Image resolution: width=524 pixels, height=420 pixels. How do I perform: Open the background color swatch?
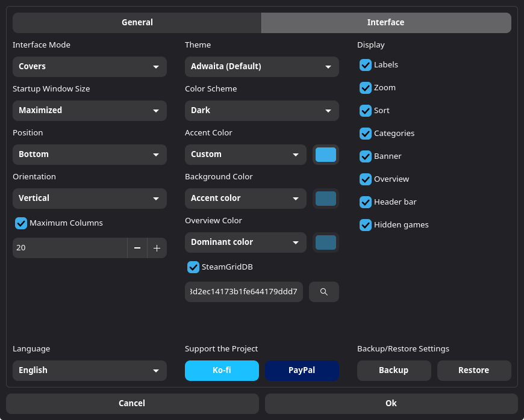pyautogui.click(x=326, y=199)
